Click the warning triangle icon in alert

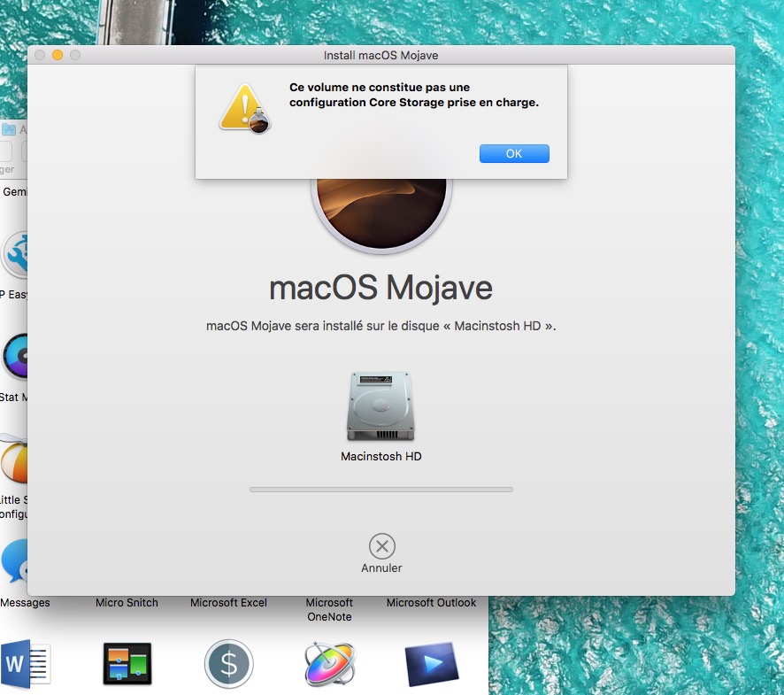pyautogui.click(x=244, y=108)
